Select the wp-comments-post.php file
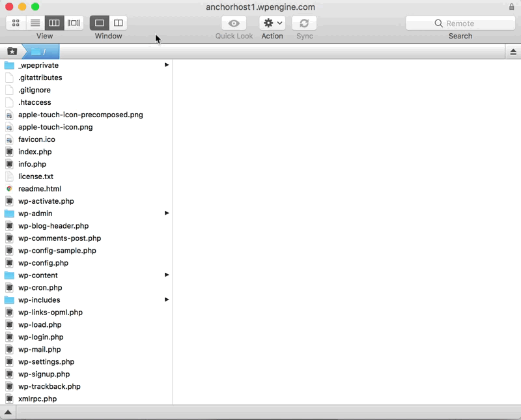 (86, 238)
